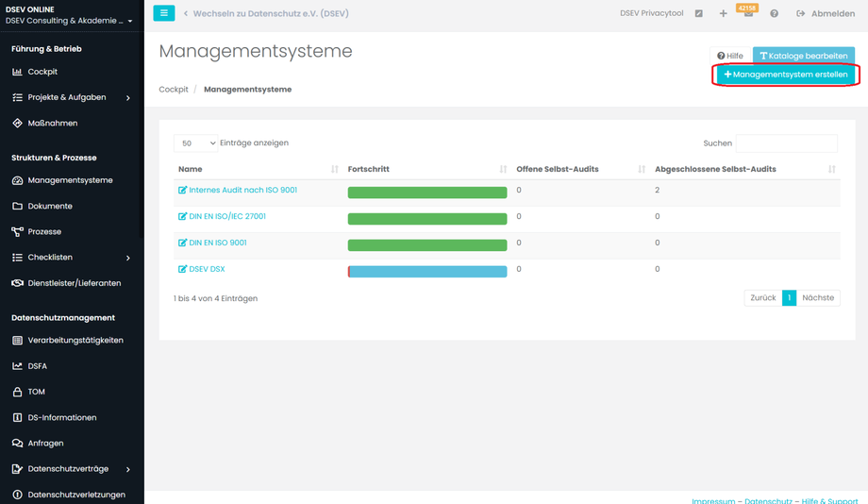Open the Internes Audit nach ISO 9001 link
868x504 pixels.
(242, 190)
